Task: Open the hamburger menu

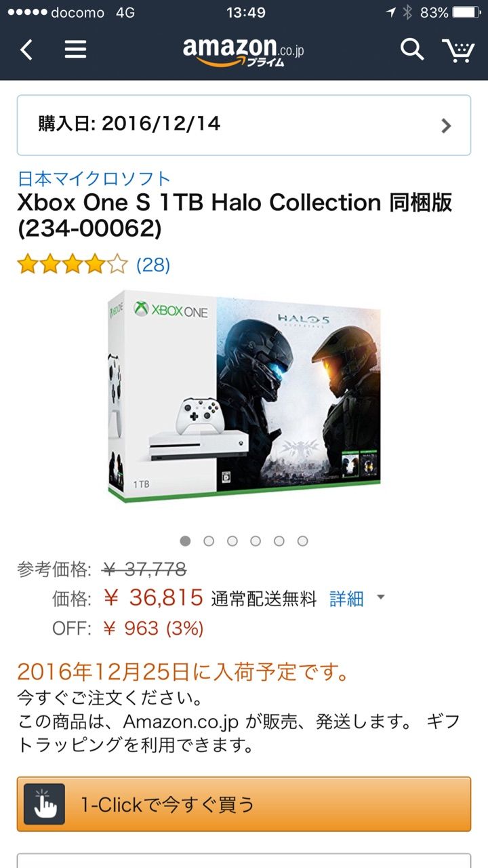Action: [x=75, y=50]
